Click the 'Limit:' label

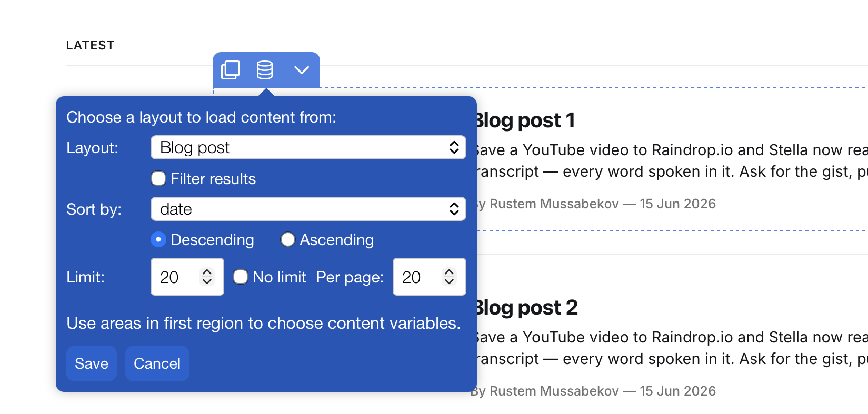(x=86, y=277)
